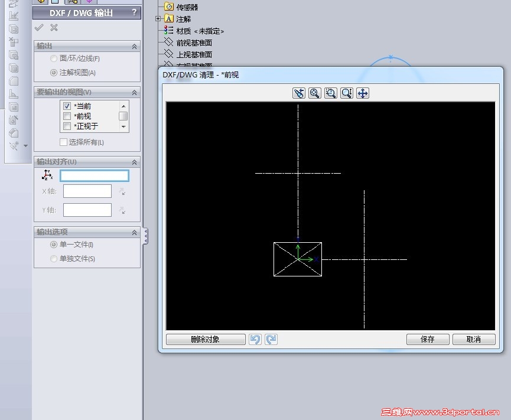Confirm DXF/DWG output with green checkmark

pyautogui.click(x=39, y=28)
